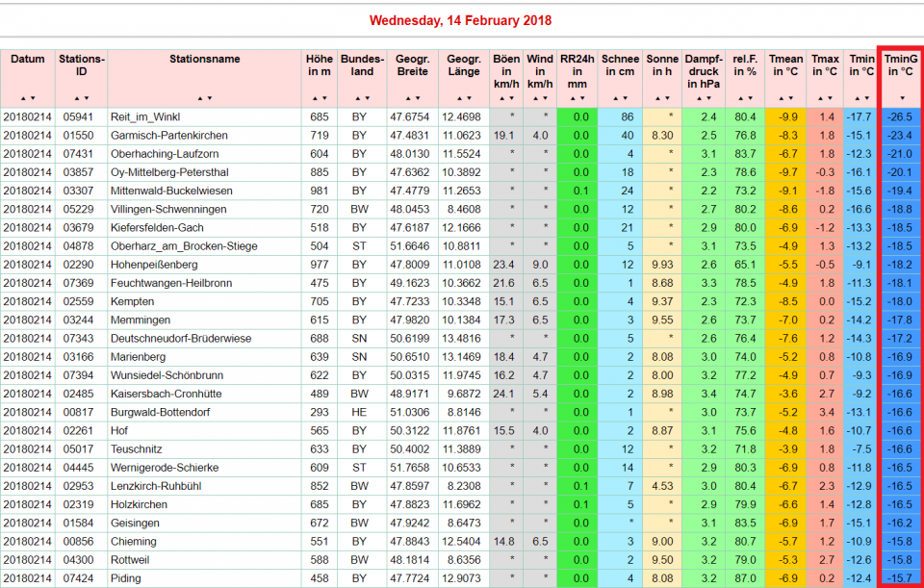Click the Wind in km/h column header
Image resolution: width=924 pixels, height=588 pixels.
[540, 71]
